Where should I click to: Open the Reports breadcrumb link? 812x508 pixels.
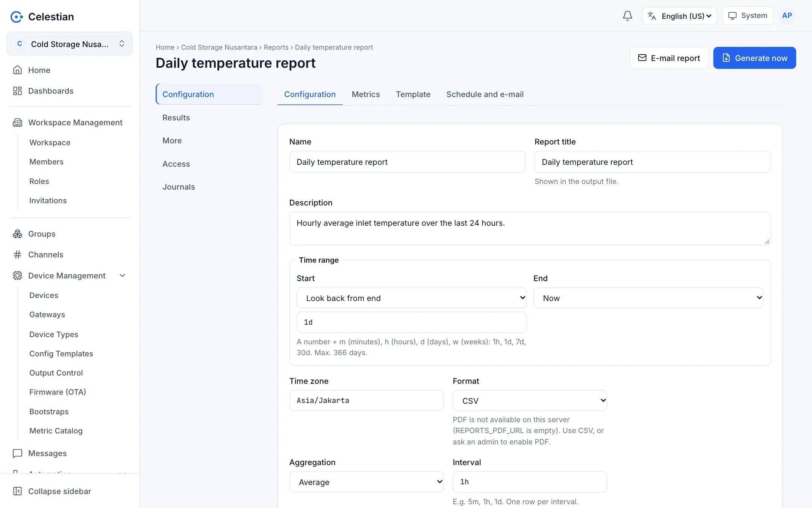coord(276,47)
